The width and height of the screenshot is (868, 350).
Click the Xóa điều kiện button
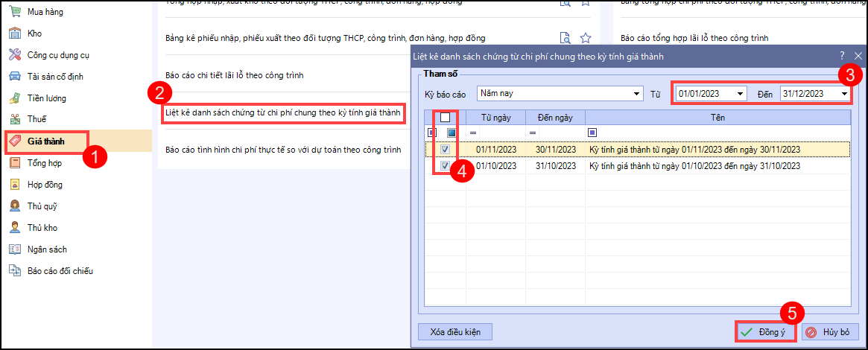455,332
